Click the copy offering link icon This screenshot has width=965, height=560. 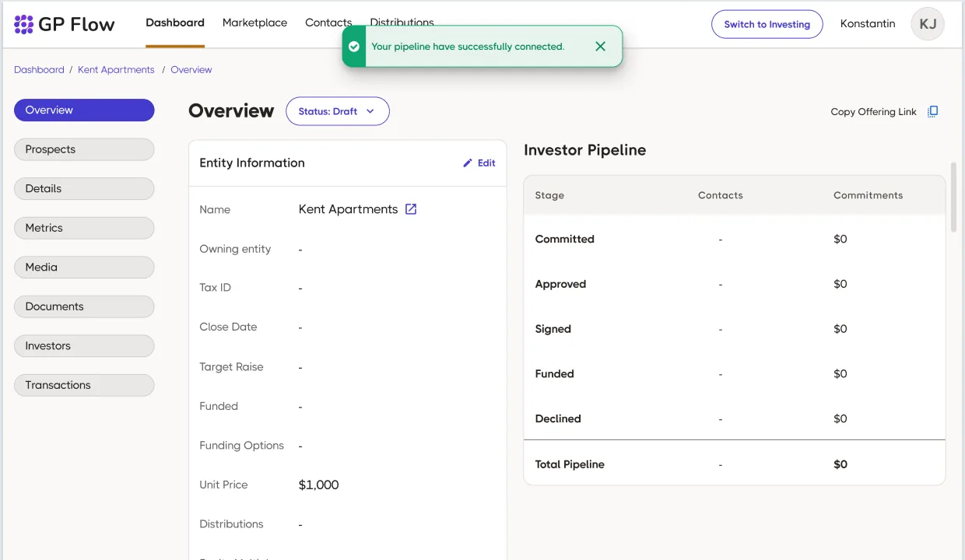[x=933, y=111]
